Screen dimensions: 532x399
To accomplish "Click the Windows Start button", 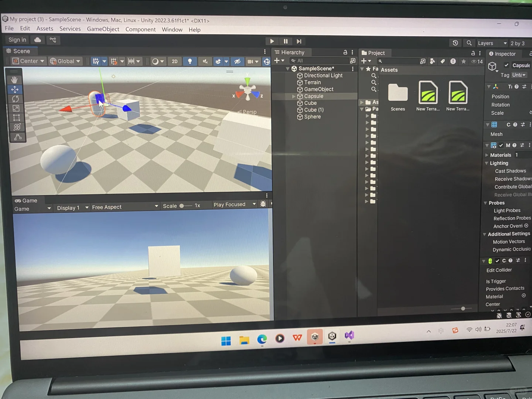I will (x=226, y=341).
